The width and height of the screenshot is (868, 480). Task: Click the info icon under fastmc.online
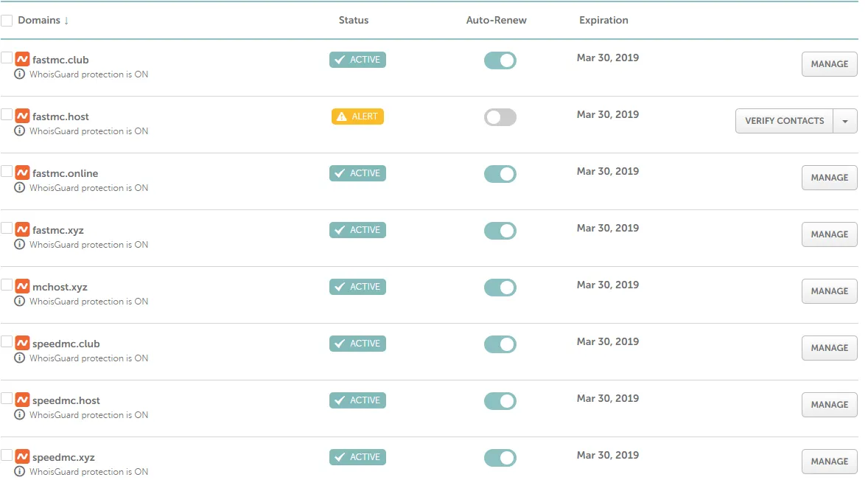19,188
